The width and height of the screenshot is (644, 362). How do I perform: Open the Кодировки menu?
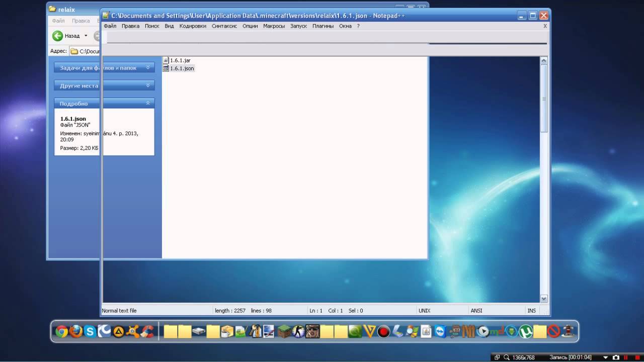pos(193,26)
